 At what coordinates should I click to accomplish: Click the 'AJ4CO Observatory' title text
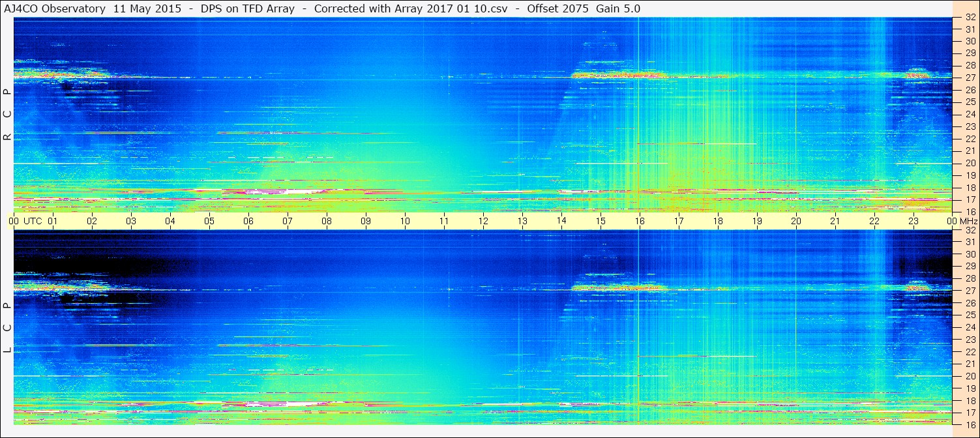point(55,8)
